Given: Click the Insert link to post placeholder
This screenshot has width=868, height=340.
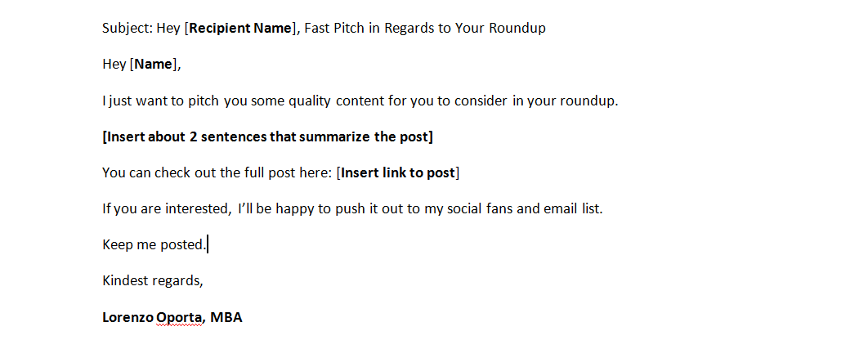Looking at the screenshot, I should [x=397, y=172].
